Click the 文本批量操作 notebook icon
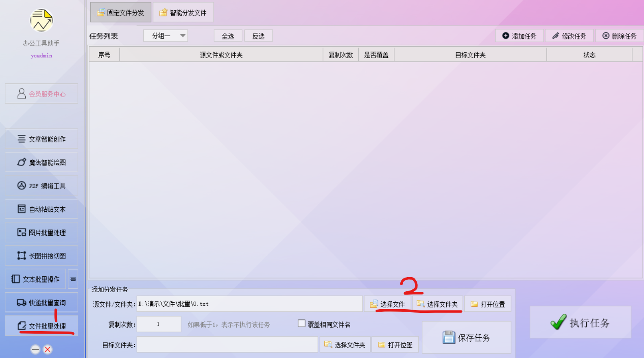644x358 pixels. [x=15, y=279]
